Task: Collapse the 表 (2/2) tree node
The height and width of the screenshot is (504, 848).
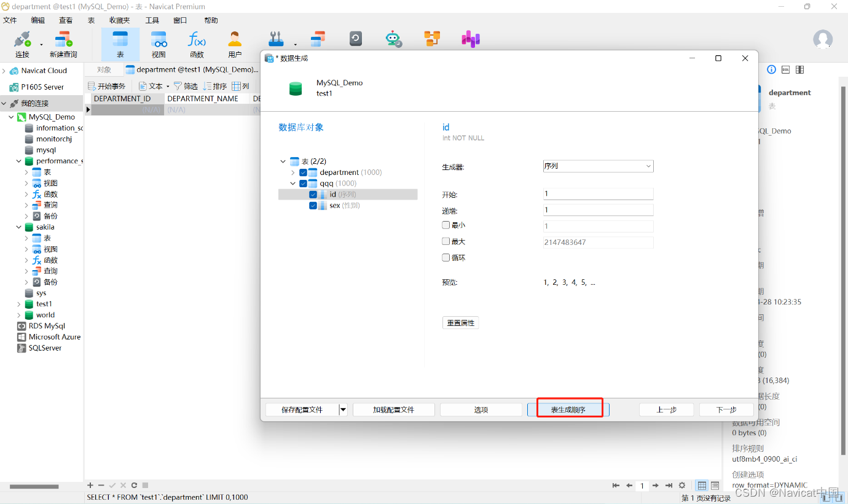Action: click(283, 161)
